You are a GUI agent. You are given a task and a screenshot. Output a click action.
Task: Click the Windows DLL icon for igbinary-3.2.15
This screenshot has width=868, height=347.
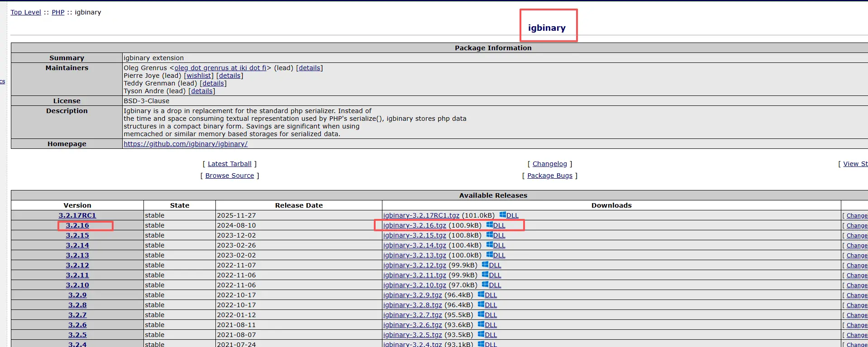[490, 235]
